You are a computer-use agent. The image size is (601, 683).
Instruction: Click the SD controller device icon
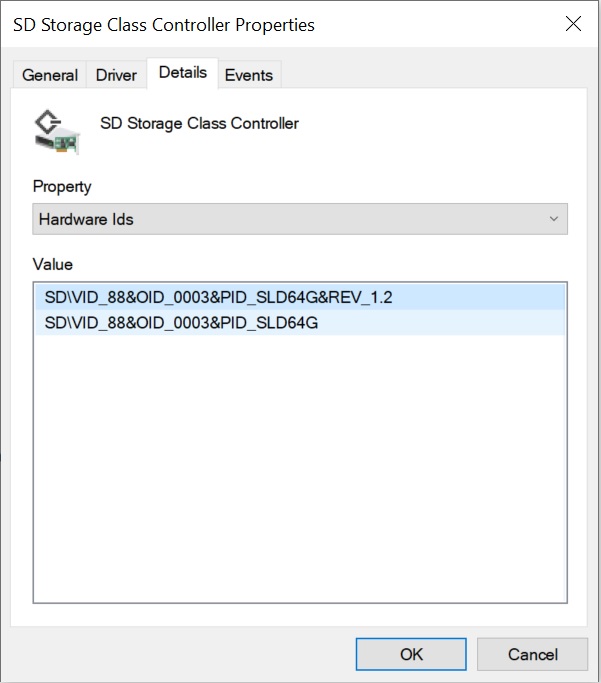point(57,132)
